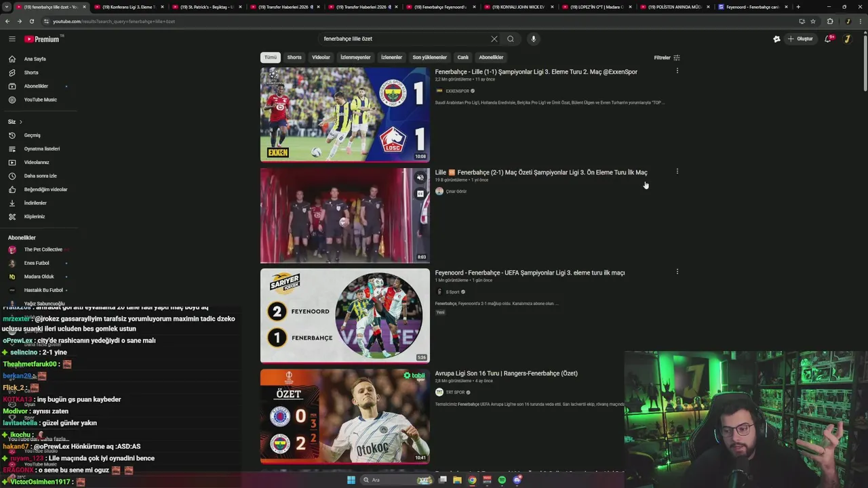
Task: Go to Ana Sayfa in sidebar
Action: [35, 59]
